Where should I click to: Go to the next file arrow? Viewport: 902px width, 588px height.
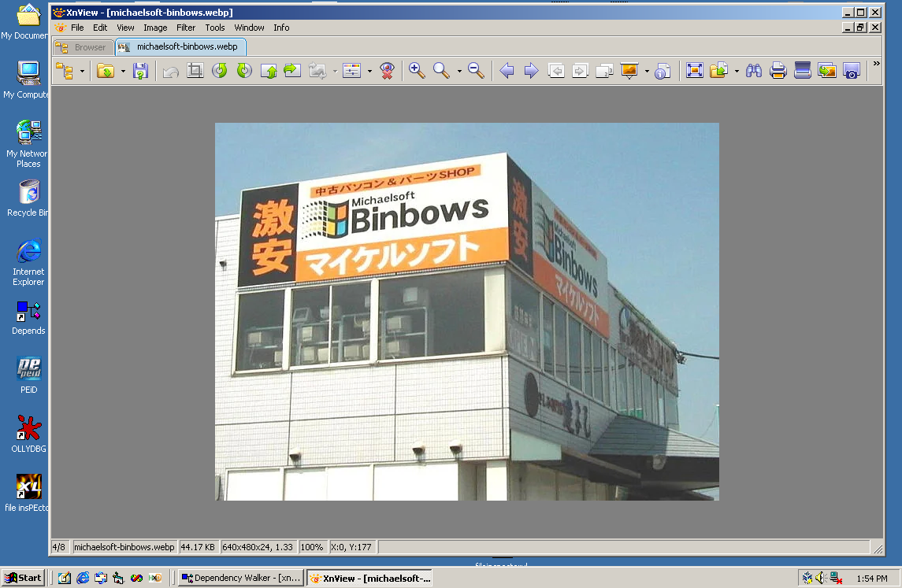[531, 71]
